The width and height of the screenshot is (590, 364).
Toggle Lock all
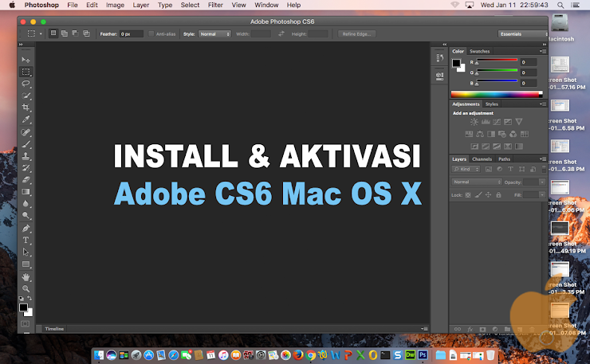498,195
